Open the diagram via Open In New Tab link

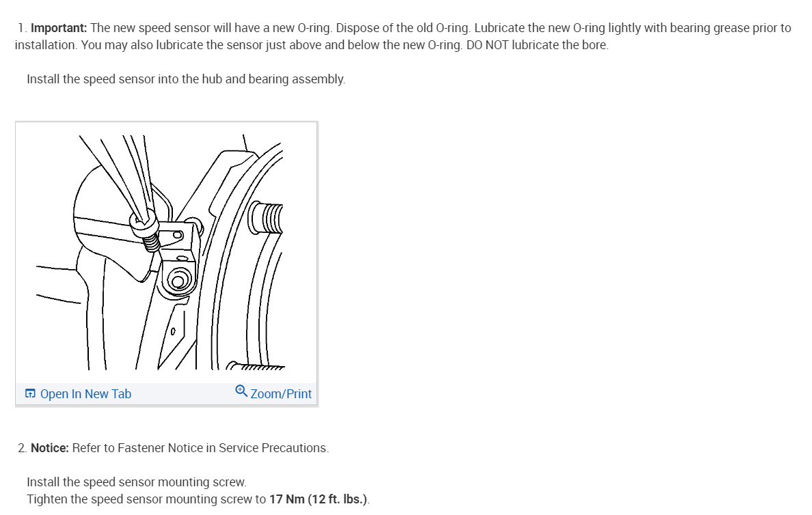tap(85, 394)
